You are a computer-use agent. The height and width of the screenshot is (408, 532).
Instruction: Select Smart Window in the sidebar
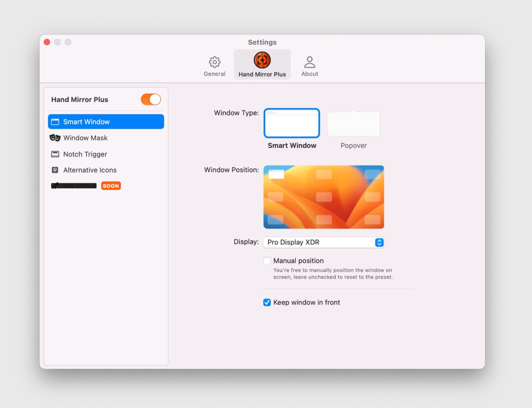click(106, 122)
